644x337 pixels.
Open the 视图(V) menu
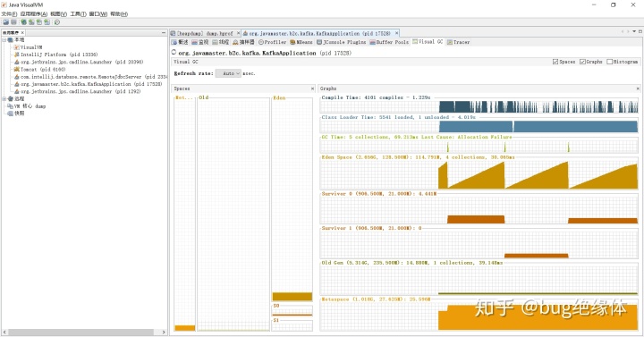pyautogui.click(x=59, y=14)
